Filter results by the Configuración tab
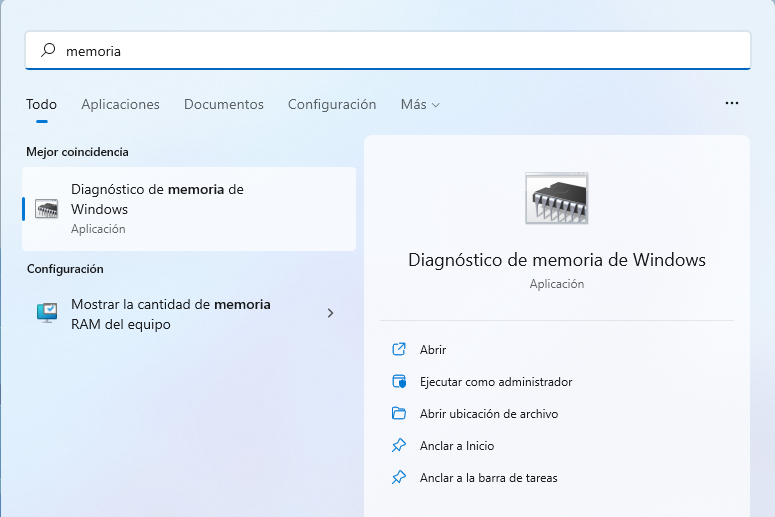Viewport: 775px width, 517px height. pyautogui.click(x=332, y=105)
